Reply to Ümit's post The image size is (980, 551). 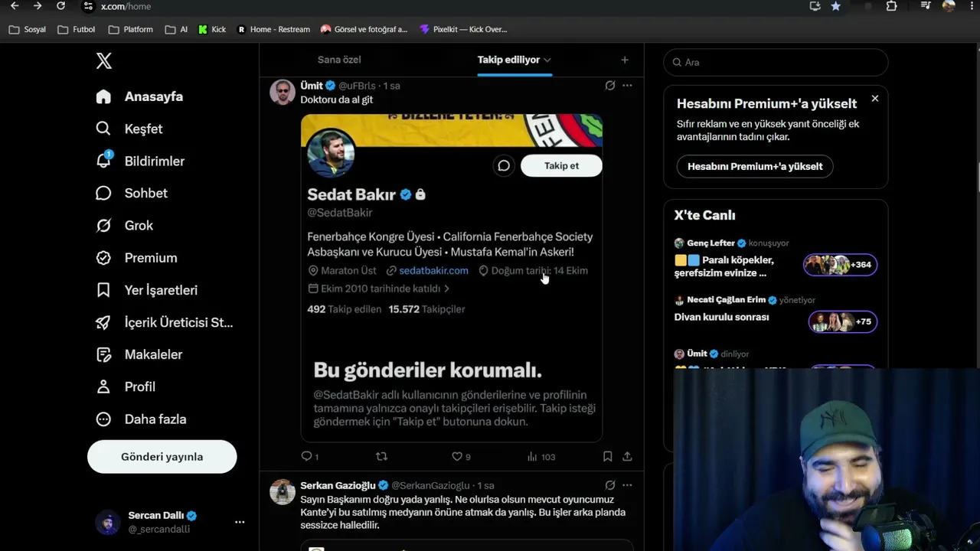[309, 457]
